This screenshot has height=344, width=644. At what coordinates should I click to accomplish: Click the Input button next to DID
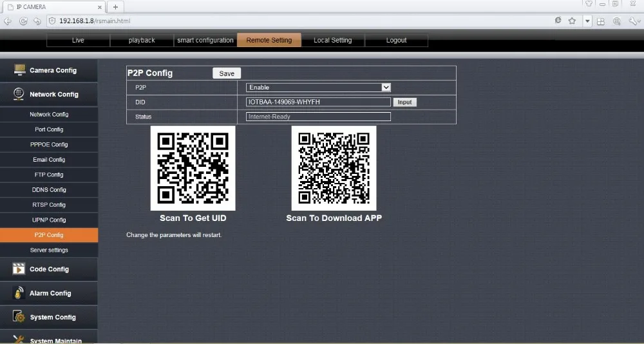[x=404, y=102]
